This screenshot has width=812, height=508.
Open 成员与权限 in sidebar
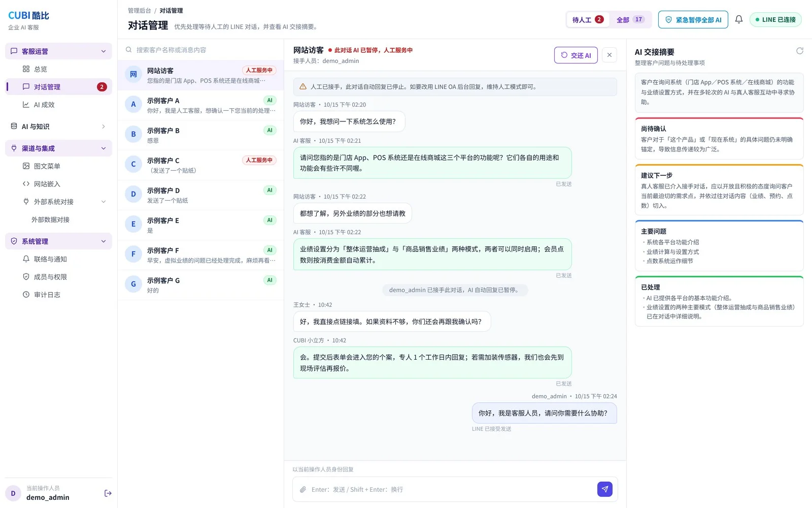[x=58, y=277]
